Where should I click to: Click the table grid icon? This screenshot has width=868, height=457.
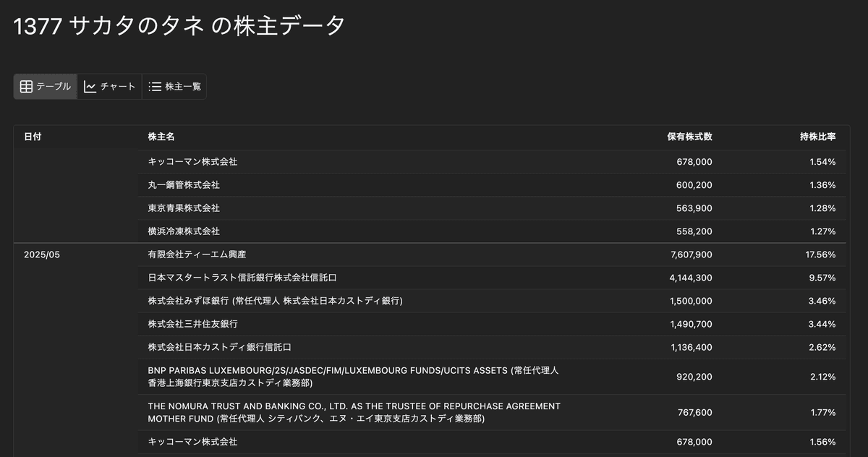coord(26,87)
